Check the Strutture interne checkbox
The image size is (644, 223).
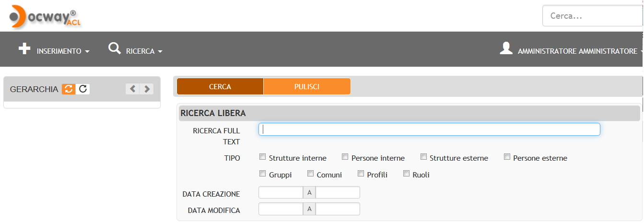[x=262, y=157]
